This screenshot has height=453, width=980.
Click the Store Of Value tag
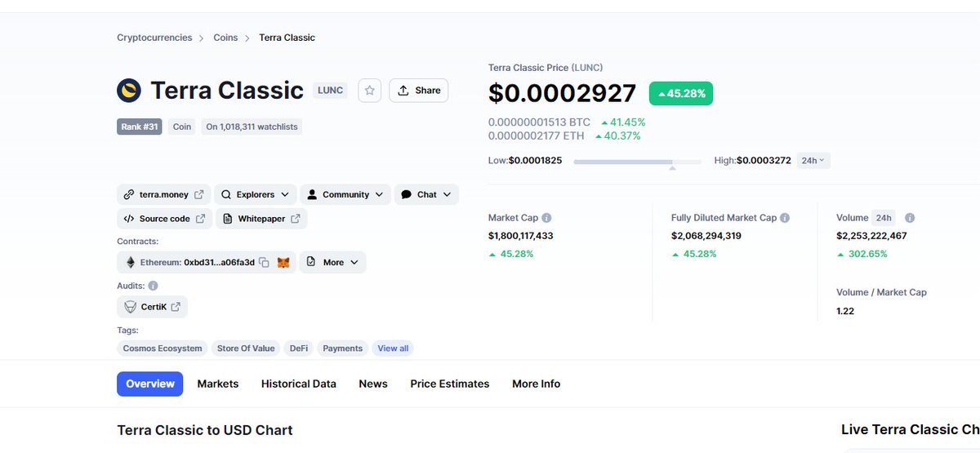pyautogui.click(x=246, y=349)
